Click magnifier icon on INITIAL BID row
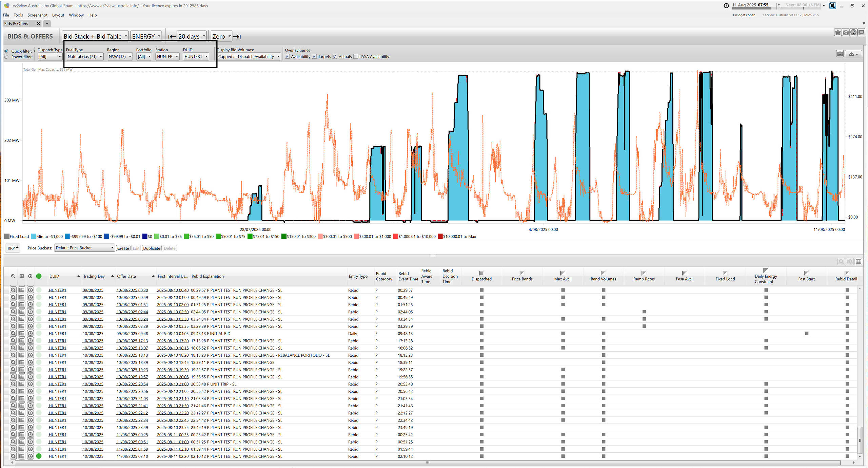The width and height of the screenshot is (868, 468). pyautogui.click(x=13, y=334)
